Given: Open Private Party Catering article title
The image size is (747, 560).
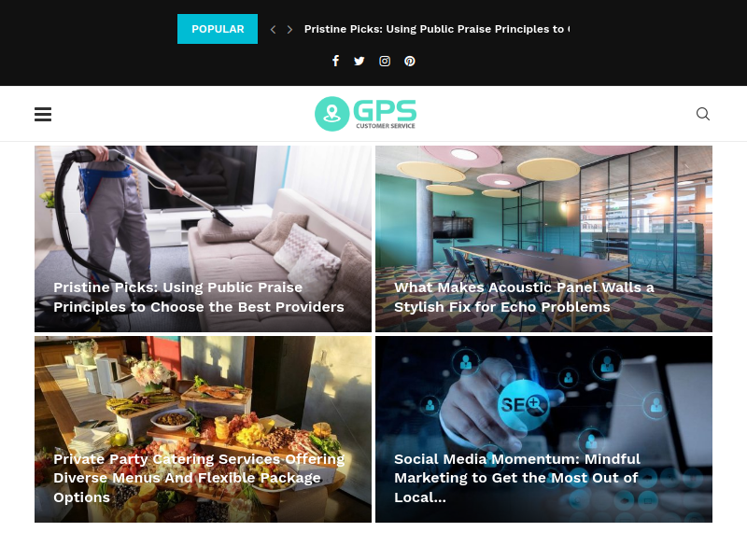Looking at the screenshot, I should [x=199, y=478].
